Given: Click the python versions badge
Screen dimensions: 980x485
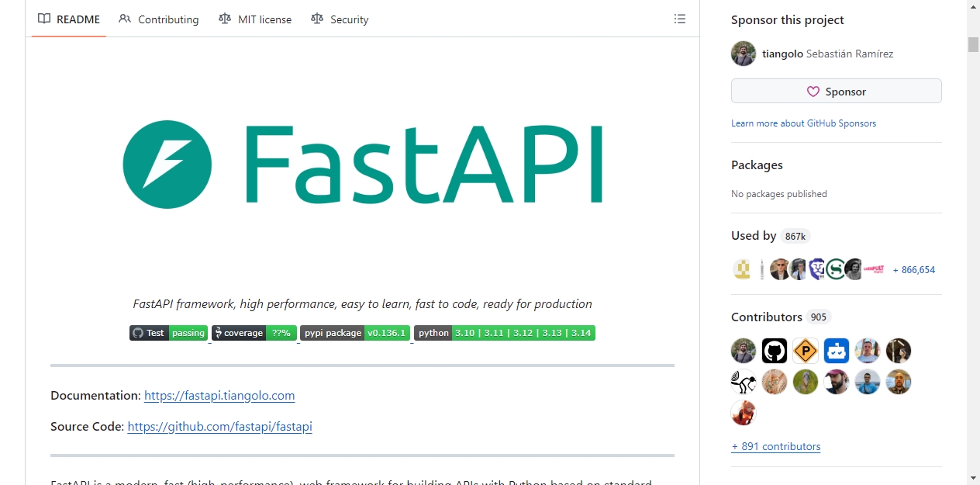Looking at the screenshot, I should (505, 333).
